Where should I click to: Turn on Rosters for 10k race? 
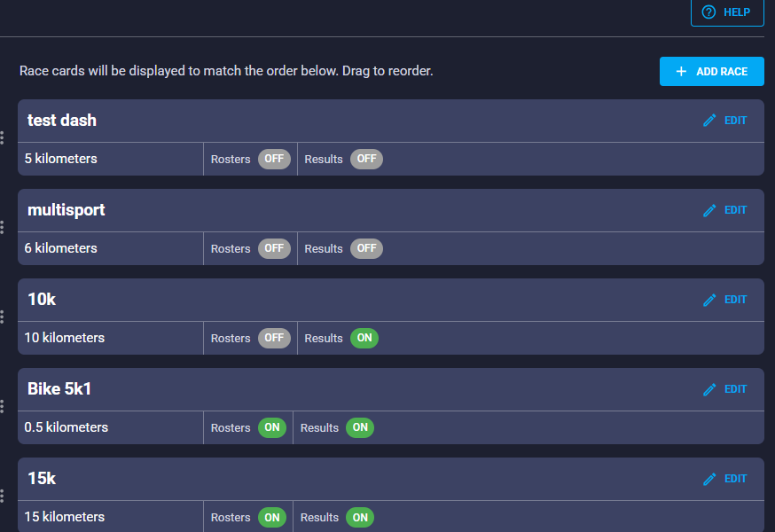[x=274, y=338]
